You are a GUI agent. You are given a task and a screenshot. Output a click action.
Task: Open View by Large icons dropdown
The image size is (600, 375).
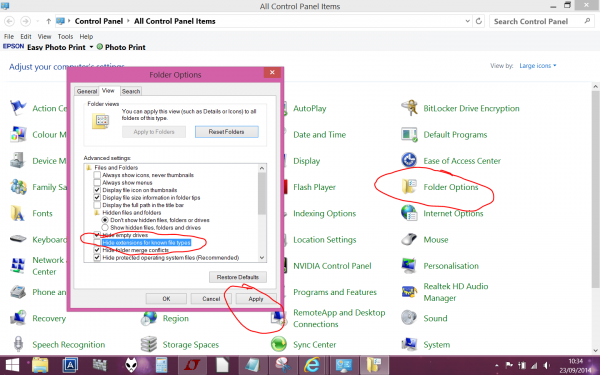(538, 66)
